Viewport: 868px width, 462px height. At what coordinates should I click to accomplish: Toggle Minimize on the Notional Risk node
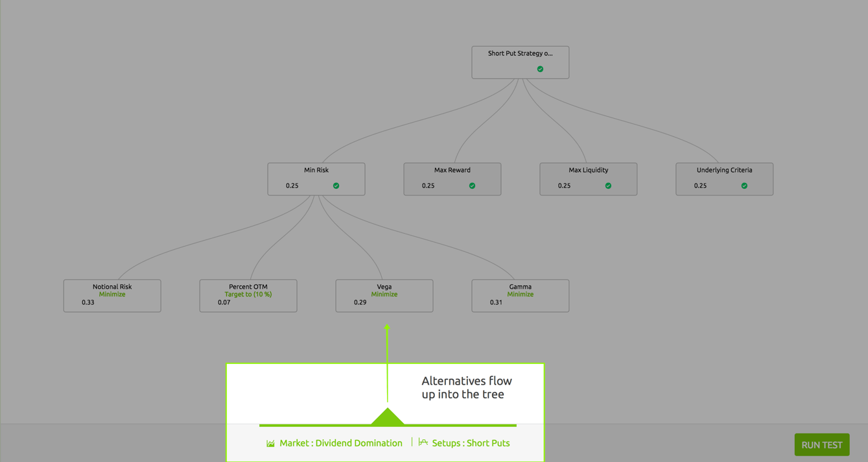[x=111, y=293]
